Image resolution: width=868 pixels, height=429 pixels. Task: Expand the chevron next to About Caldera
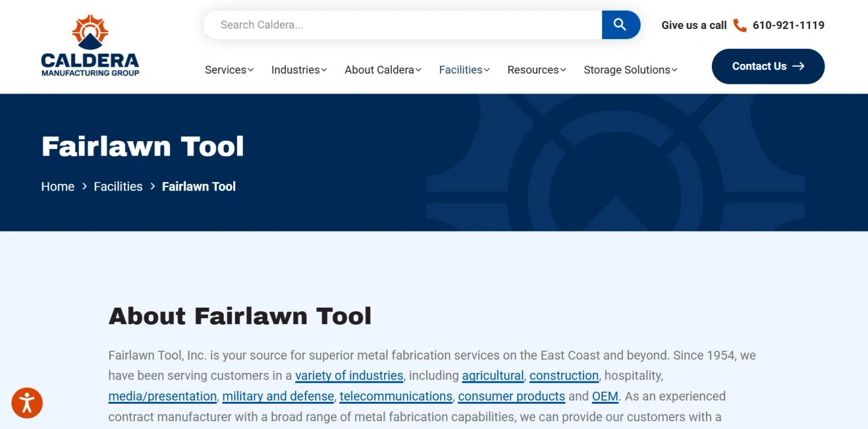coord(418,70)
